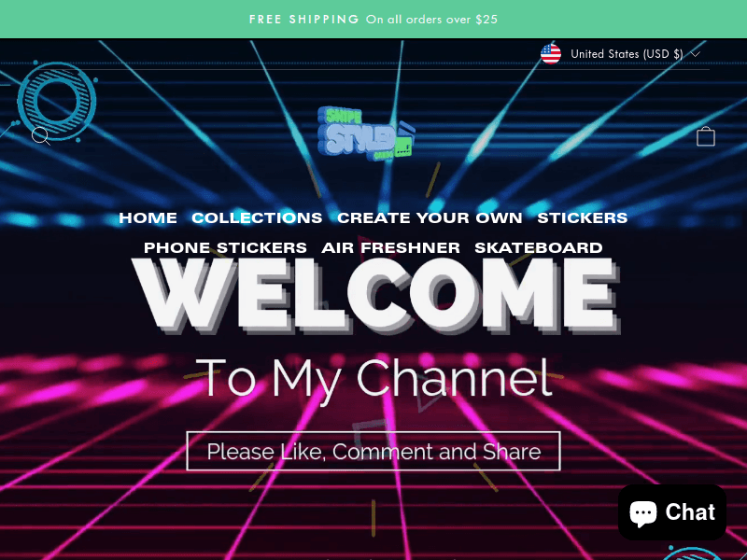
Task: Go to HOME in the navigation
Action: point(148,217)
